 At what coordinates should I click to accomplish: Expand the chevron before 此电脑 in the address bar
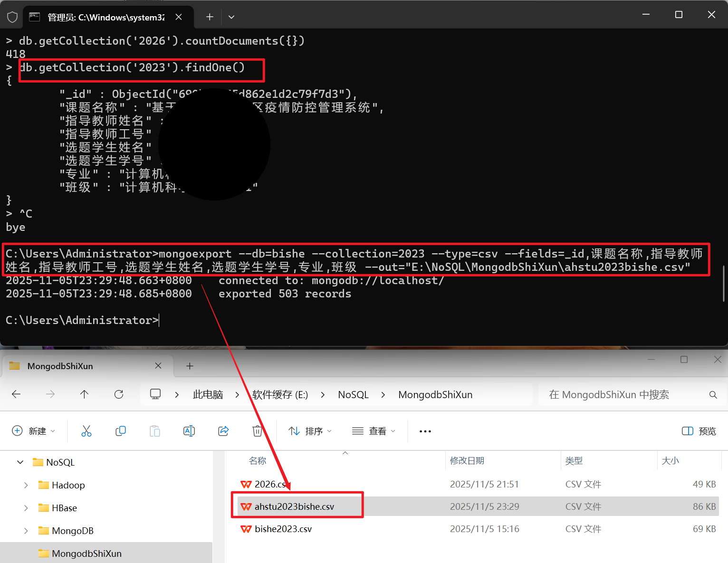pyautogui.click(x=177, y=395)
